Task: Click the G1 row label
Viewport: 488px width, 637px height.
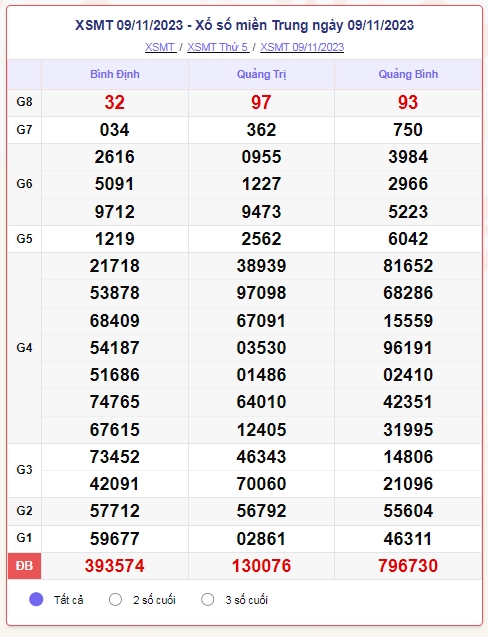Action: 24,538
